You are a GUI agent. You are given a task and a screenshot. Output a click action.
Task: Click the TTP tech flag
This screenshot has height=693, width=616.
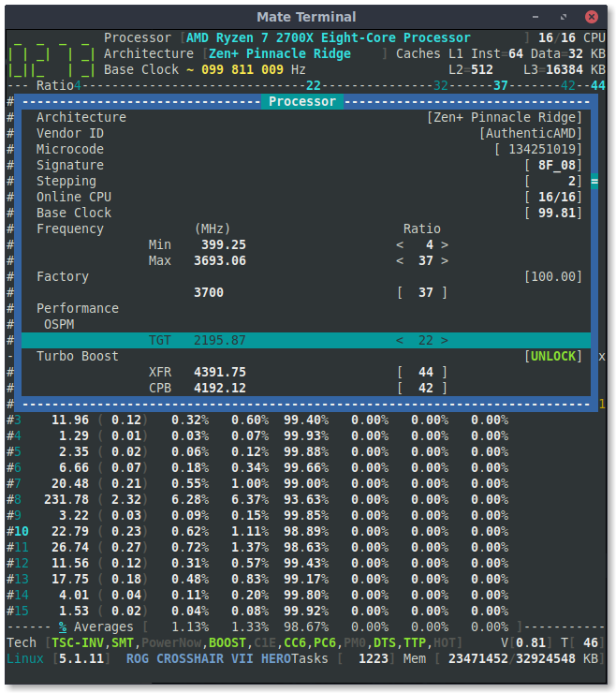click(415, 642)
